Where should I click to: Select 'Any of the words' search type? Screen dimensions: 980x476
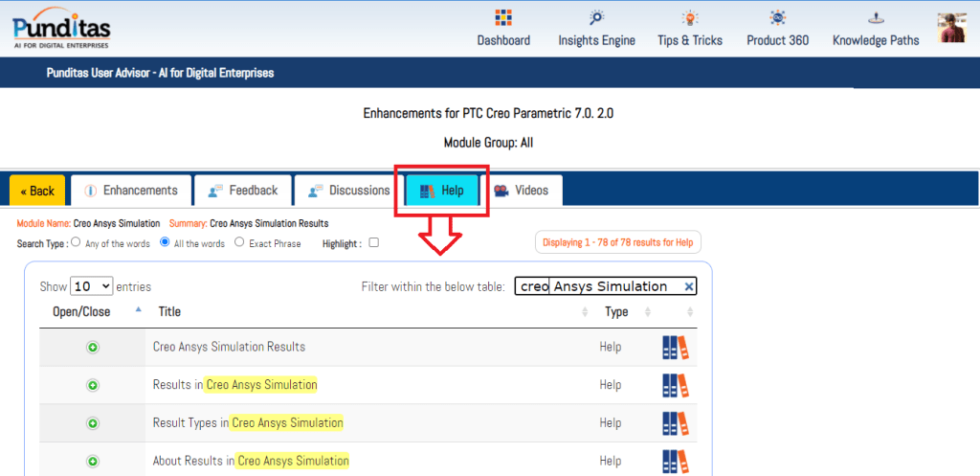pos(76,243)
